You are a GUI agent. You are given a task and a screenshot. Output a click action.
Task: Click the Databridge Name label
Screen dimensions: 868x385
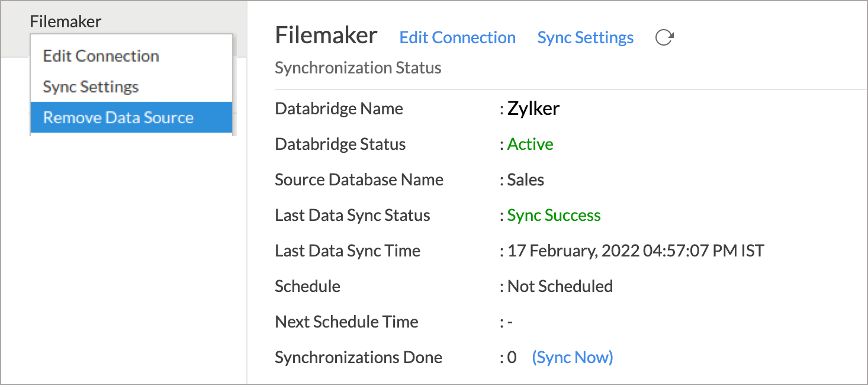pyautogui.click(x=339, y=109)
